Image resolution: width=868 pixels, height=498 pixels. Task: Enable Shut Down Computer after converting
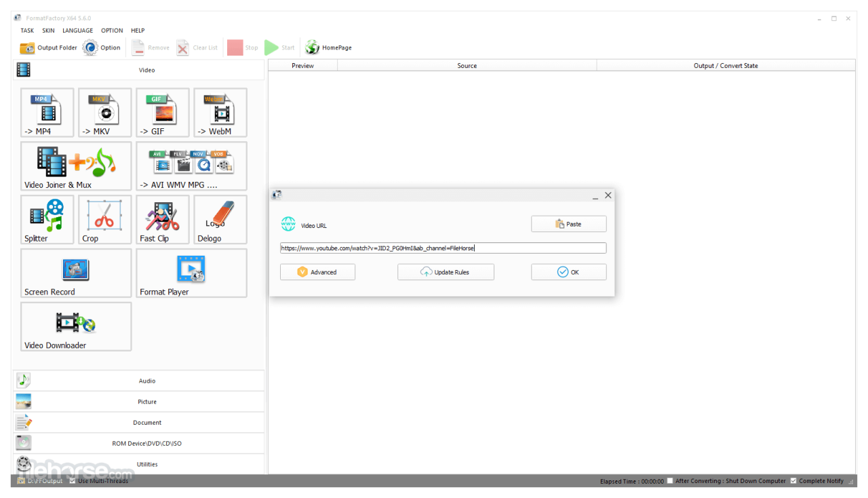point(670,481)
